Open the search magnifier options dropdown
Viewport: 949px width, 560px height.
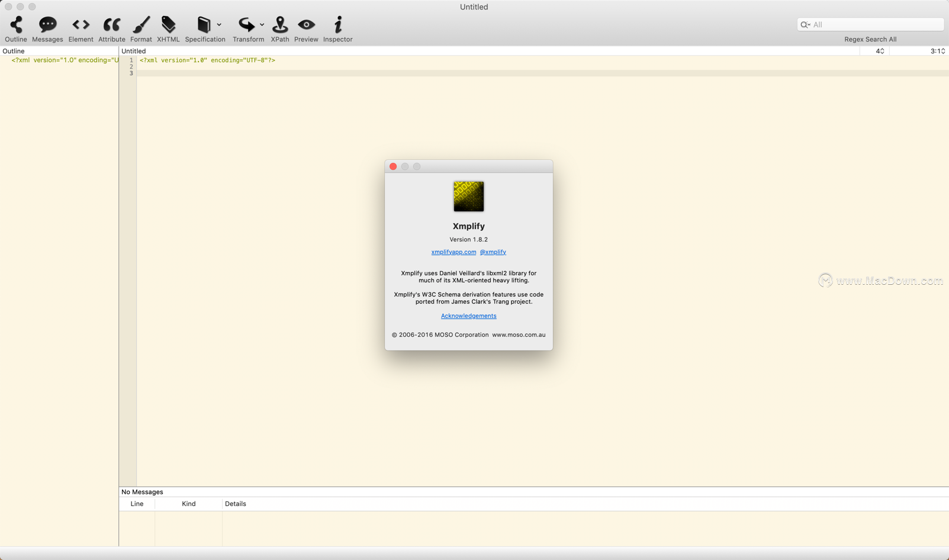coord(806,25)
